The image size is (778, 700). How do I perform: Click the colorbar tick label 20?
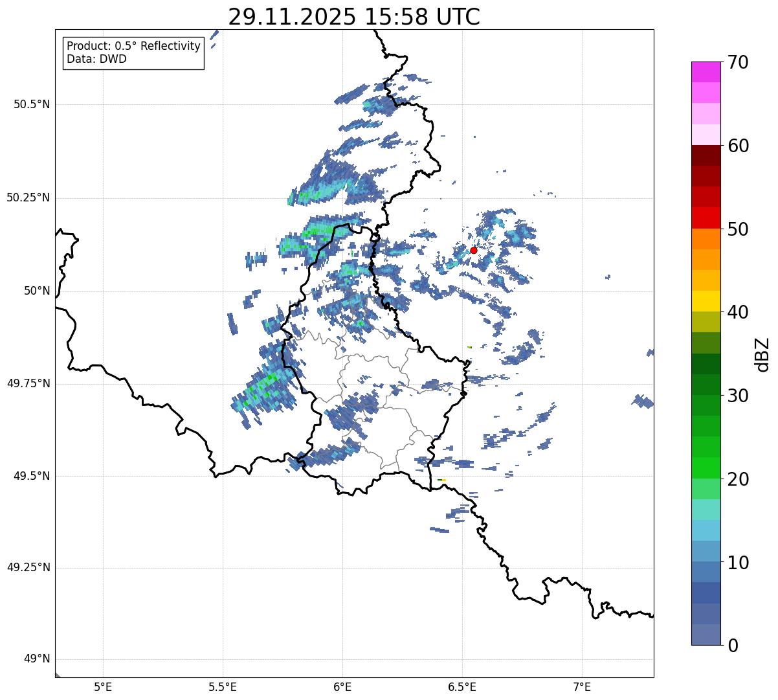click(737, 479)
